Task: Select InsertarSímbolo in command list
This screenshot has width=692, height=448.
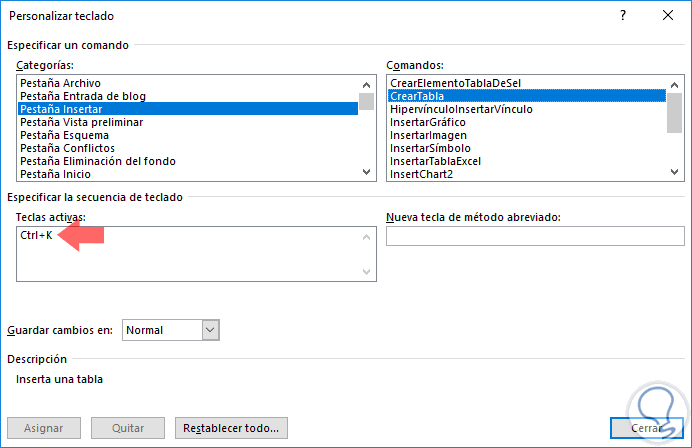Action: point(431,148)
